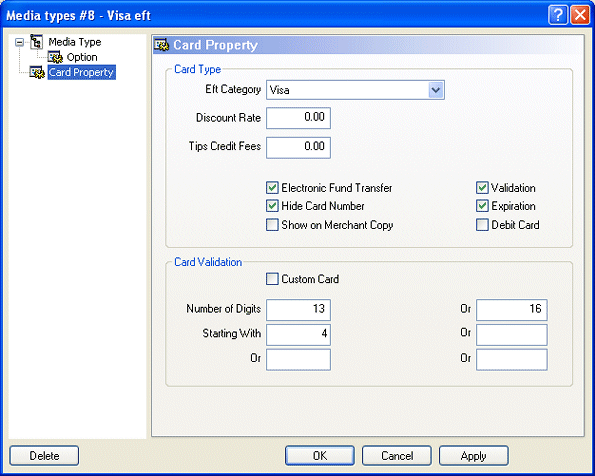Select the Card Property tree item
The height and width of the screenshot is (476, 595).
point(81,72)
